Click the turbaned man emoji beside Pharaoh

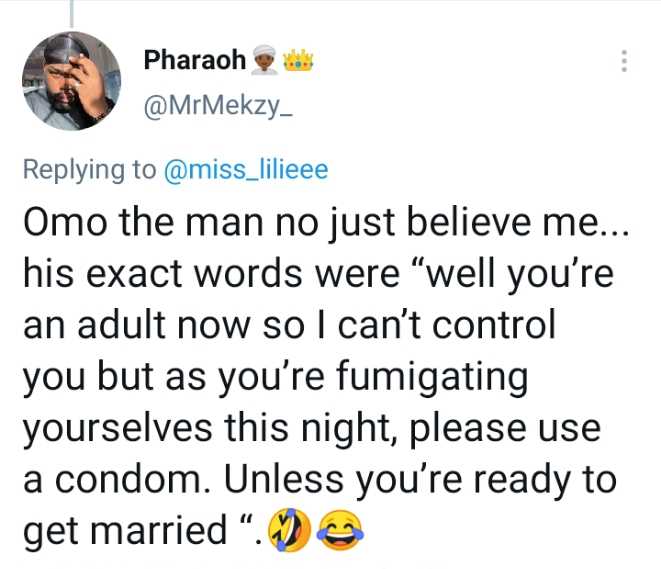pyautogui.click(x=265, y=60)
